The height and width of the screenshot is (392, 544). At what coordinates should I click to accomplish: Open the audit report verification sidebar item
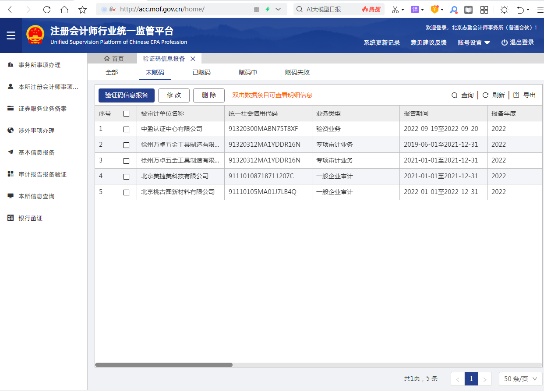[42, 174]
